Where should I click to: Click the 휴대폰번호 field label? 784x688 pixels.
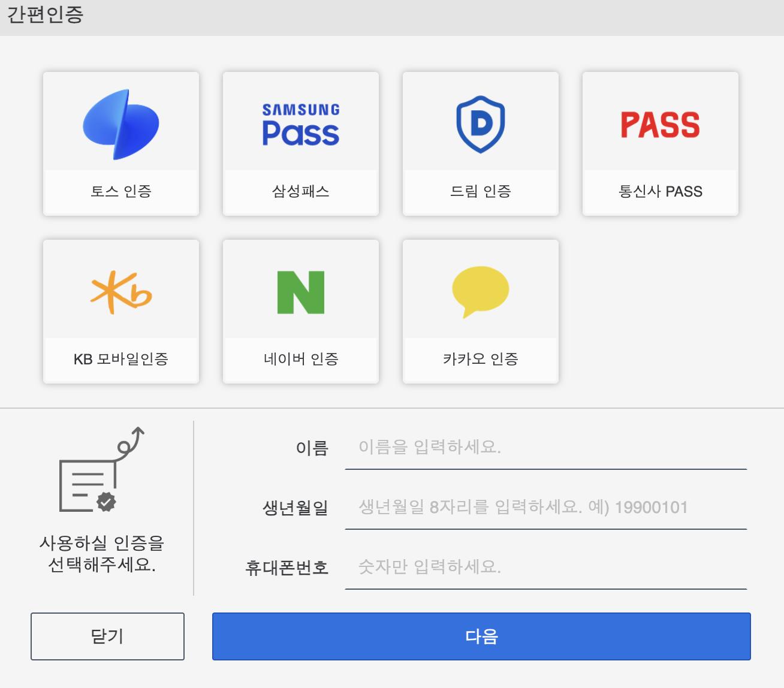point(287,568)
